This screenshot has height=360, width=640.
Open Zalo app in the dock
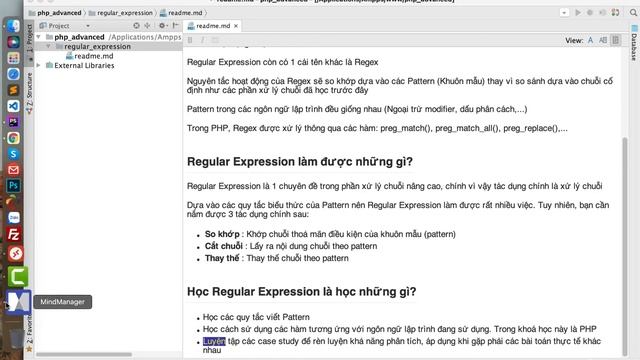pyautogui.click(x=13, y=218)
